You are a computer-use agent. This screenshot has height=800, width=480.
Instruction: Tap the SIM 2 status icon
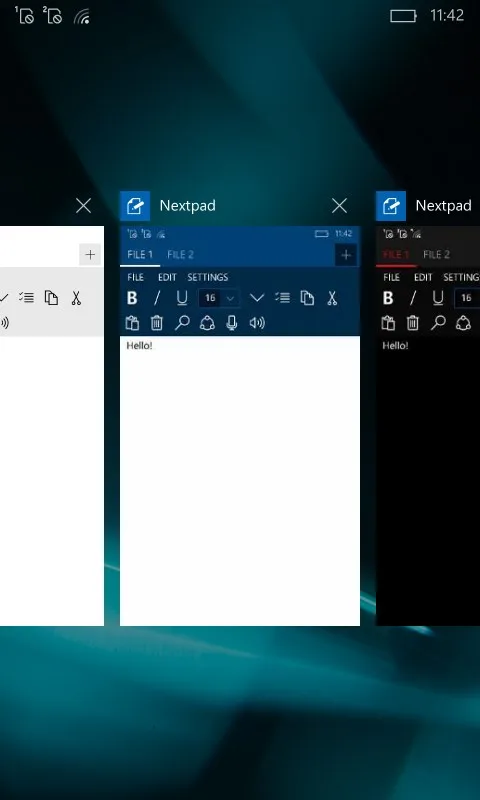click(x=53, y=15)
